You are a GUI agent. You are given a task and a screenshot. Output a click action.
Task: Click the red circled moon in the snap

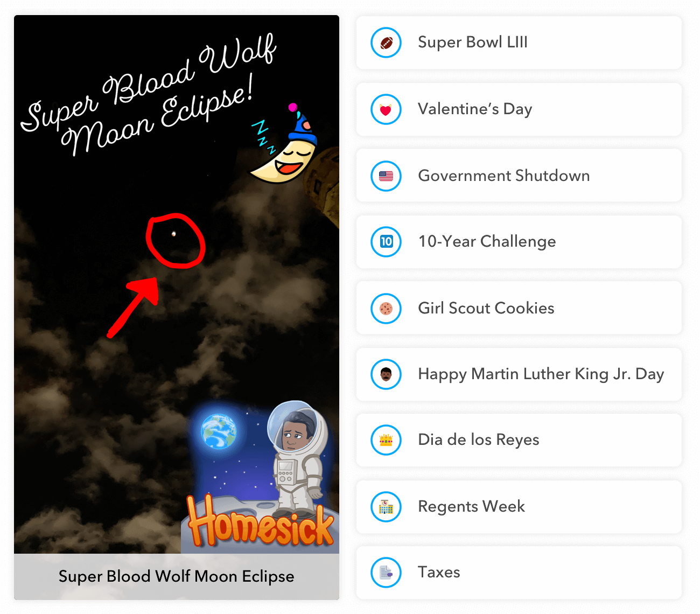[176, 240]
